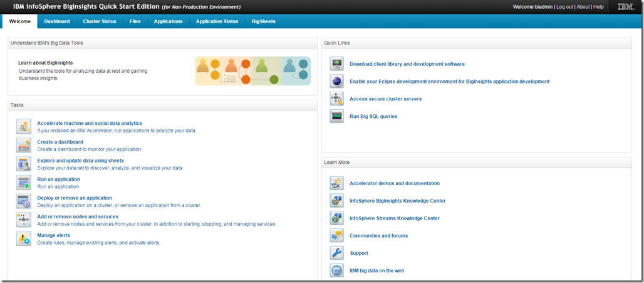Viewport: 644px width, 283px height.
Task: Click the Explore and update data sheets icon
Action: click(x=24, y=164)
